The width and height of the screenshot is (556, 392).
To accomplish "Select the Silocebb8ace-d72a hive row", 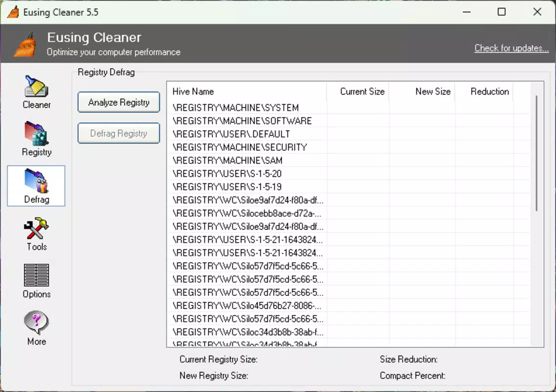I will click(349, 213).
